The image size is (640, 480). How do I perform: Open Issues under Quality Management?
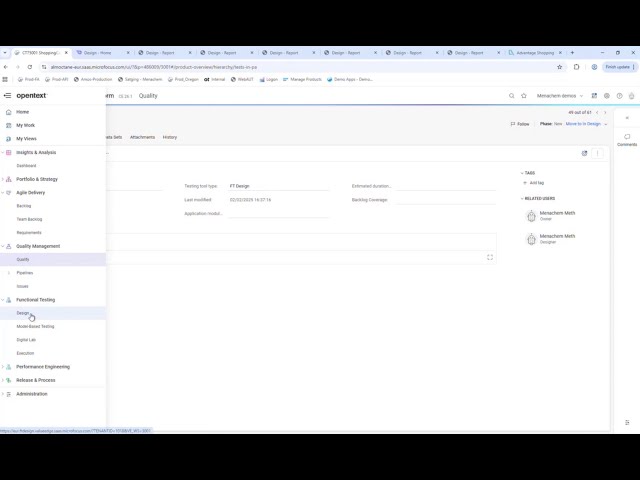(x=22, y=286)
